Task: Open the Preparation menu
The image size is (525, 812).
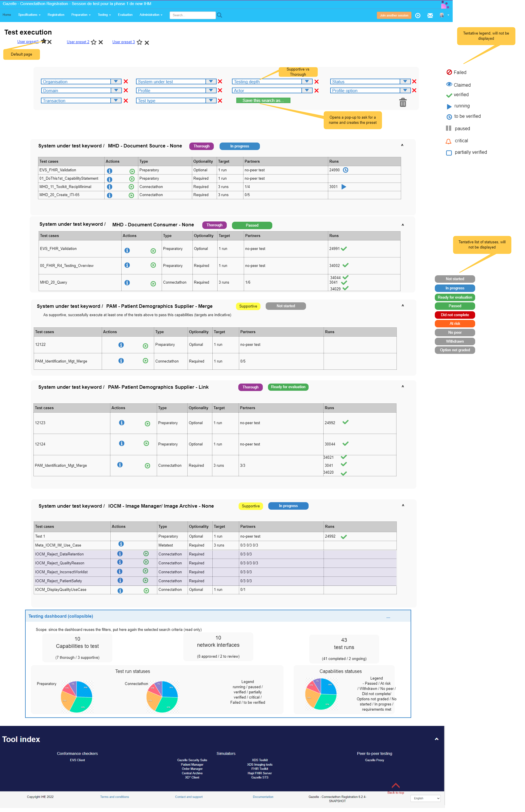Action: point(81,15)
